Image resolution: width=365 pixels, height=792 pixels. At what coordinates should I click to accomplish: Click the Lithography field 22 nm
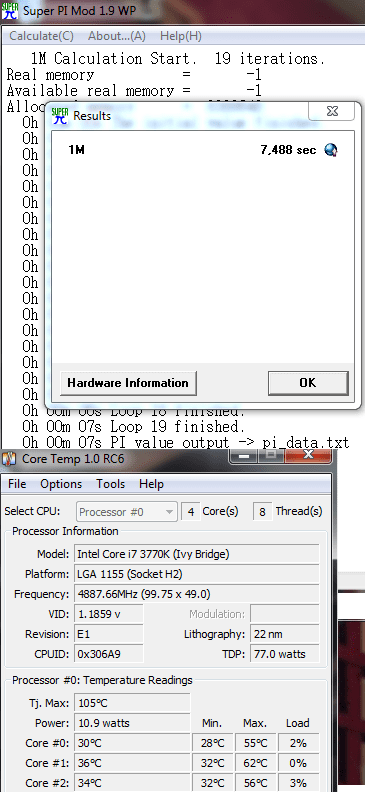coord(284,634)
